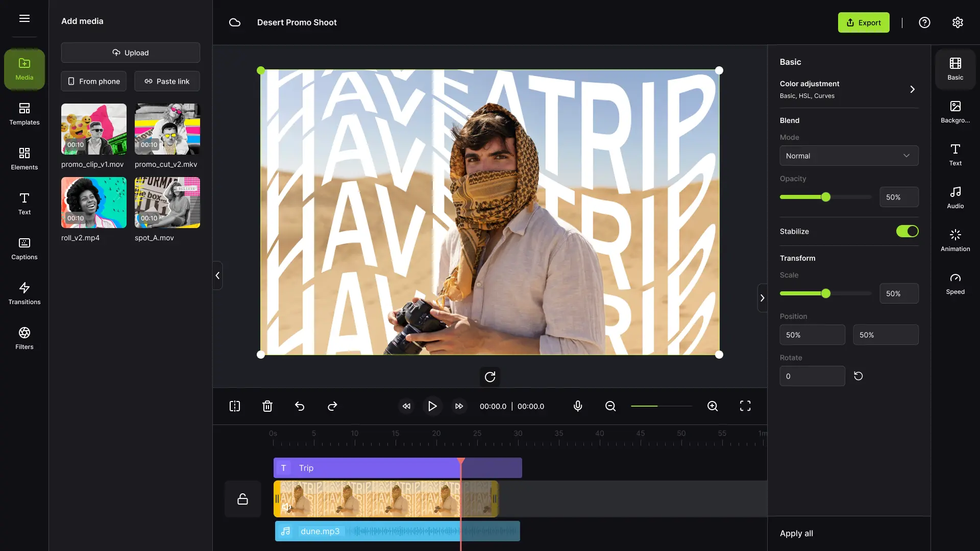Click the From phone button

click(94, 81)
